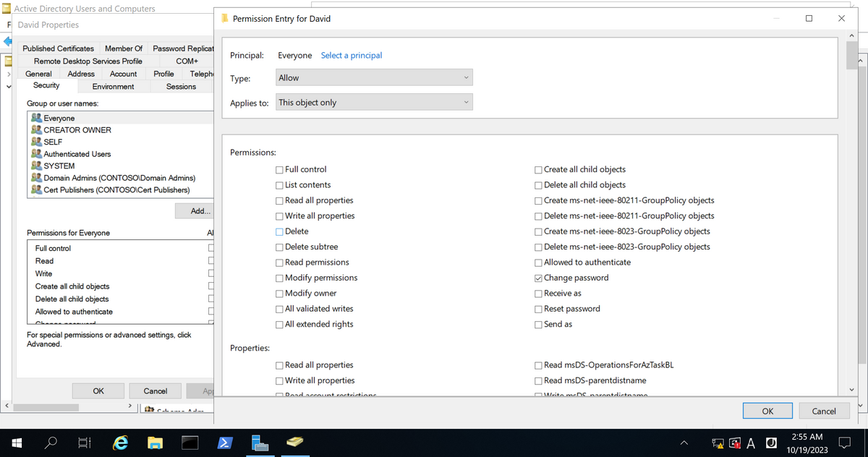Uncheck the Change password permission

[538, 278]
